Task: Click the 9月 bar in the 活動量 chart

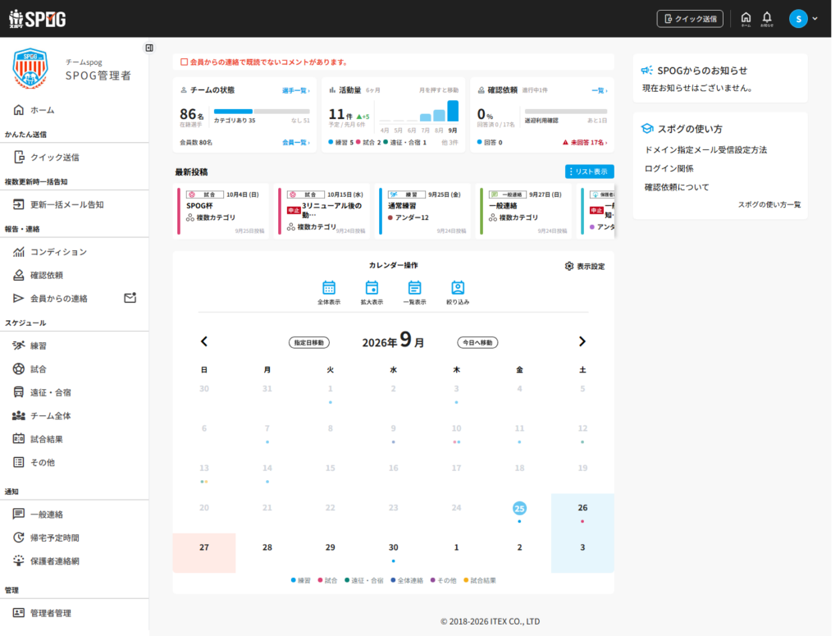Action: click(x=453, y=111)
